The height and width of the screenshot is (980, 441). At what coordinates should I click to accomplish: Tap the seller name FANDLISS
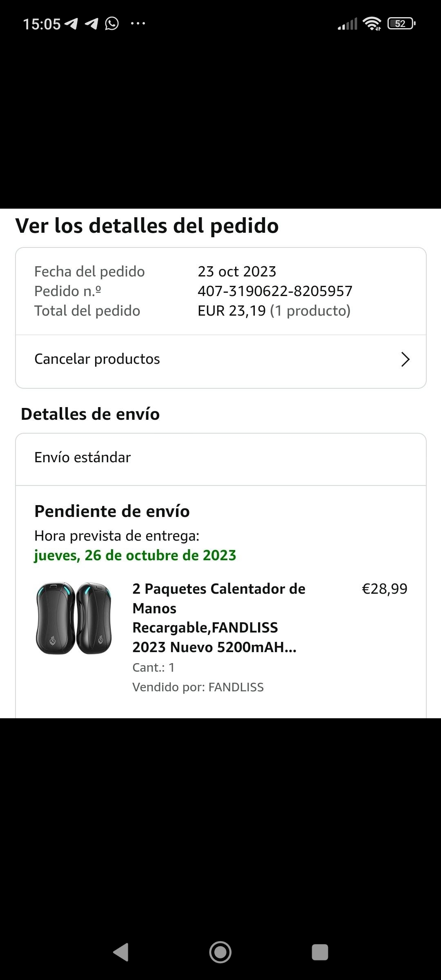coord(236,687)
